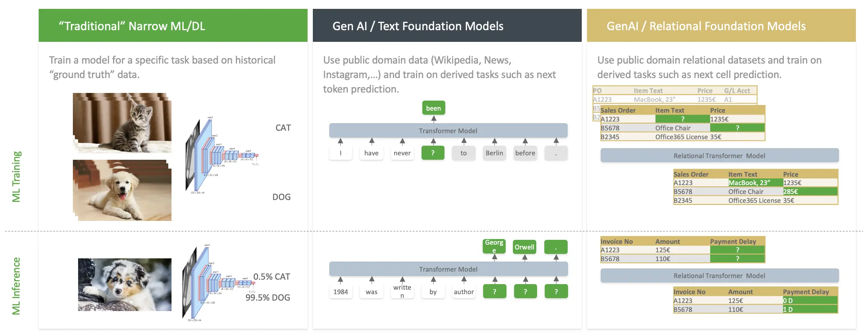Screen dimensions: 868x334
Task: Select the "Berlin" input token
Action: [494, 153]
